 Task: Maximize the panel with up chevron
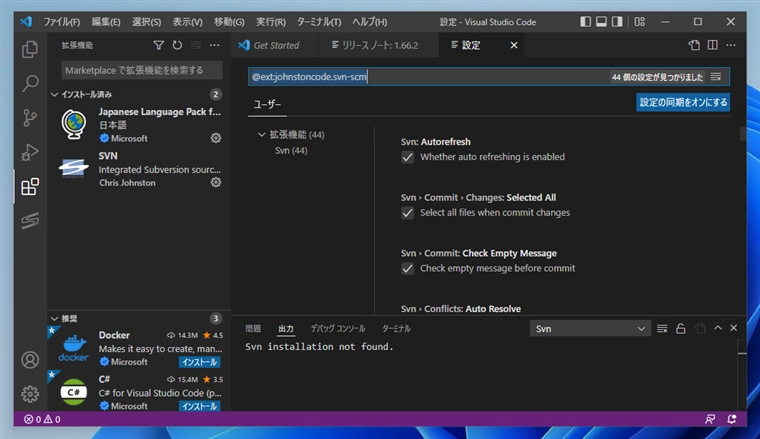[x=718, y=328]
